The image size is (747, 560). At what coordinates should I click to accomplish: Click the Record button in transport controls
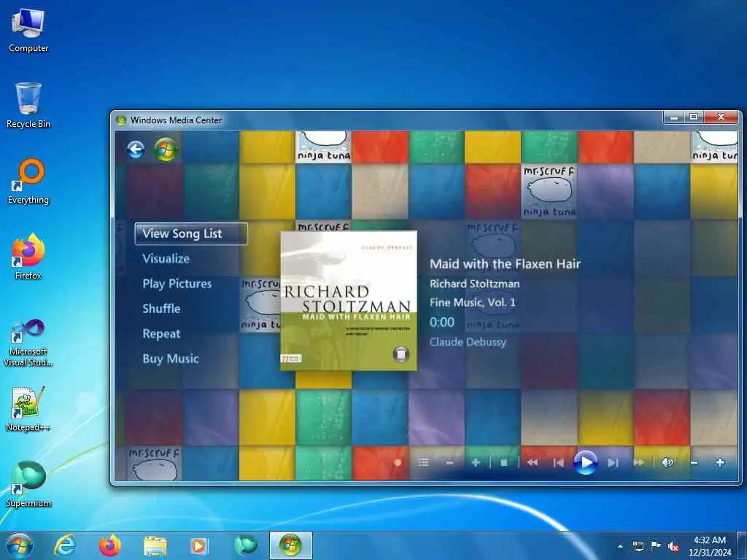[x=398, y=462]
